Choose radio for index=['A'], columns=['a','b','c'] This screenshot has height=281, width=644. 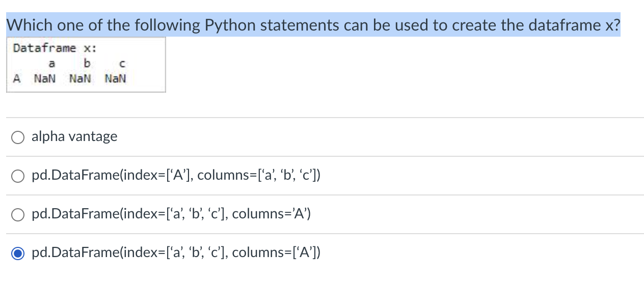pyautogui.click(x=18, y=176)
